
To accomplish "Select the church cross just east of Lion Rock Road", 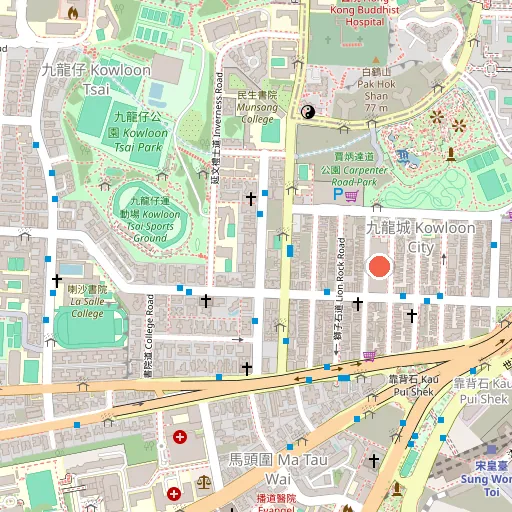I will tap(358, 304).
